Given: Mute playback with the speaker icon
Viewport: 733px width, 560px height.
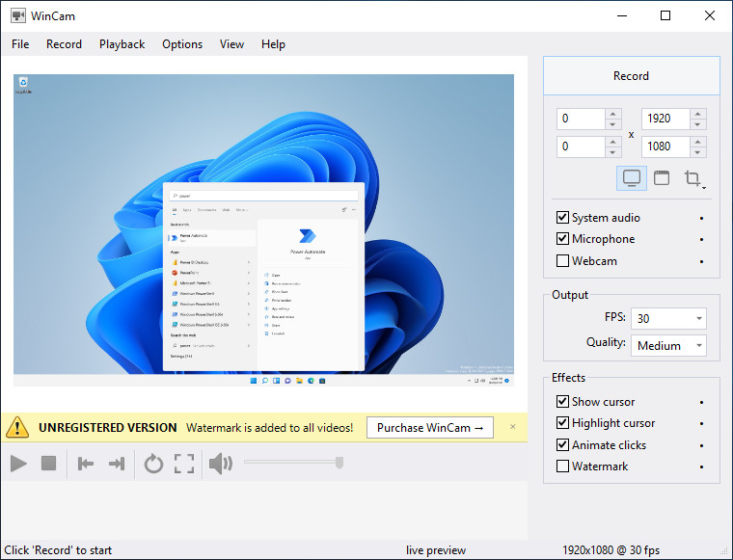Looking at the screenshot, I should pos(221,464).
